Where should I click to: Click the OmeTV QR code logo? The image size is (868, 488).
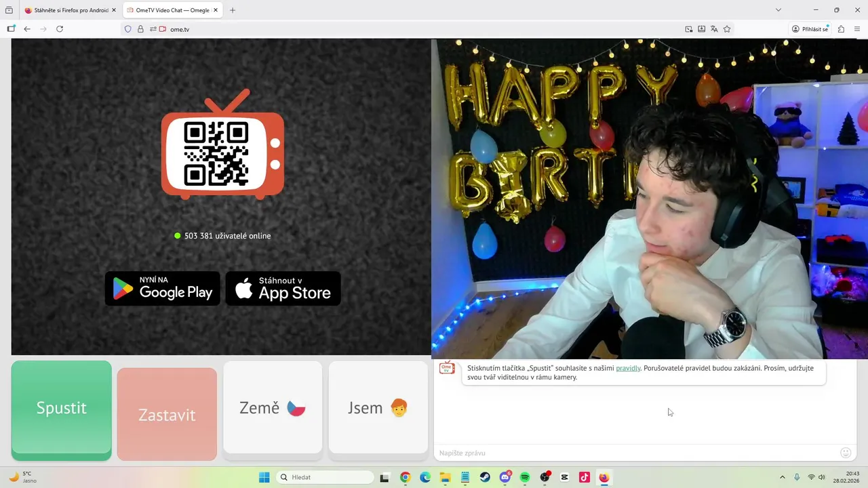click(222, 144)
